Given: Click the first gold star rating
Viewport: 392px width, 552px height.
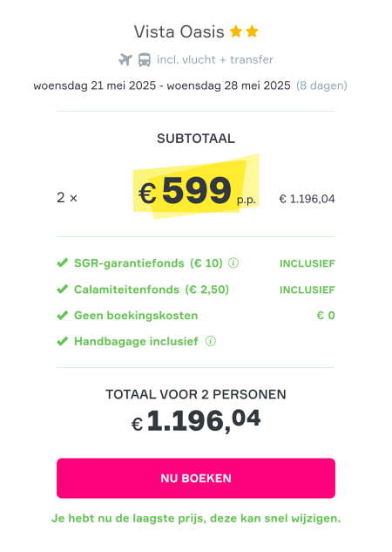Looking at the screenshot, I should (236, 31).
